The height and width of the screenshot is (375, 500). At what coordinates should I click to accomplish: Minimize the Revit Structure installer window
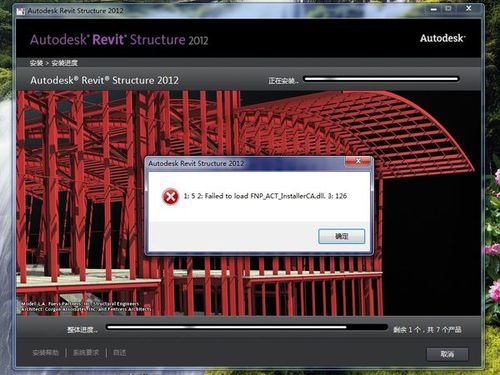[433, 9]
